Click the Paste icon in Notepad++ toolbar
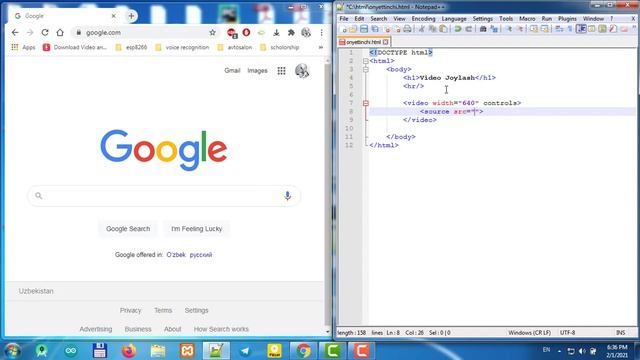 tap(443, 29)
